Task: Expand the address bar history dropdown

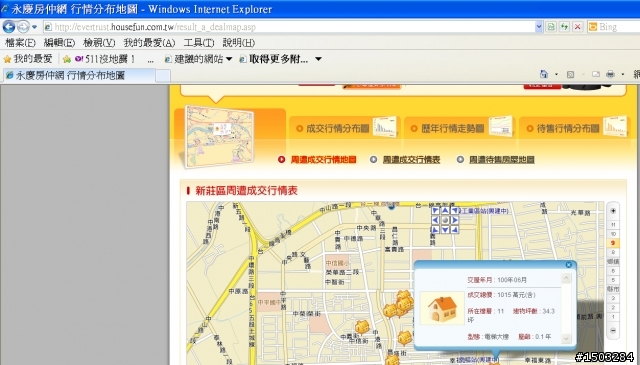Action: pyautogui.click(x=539, y=27)
